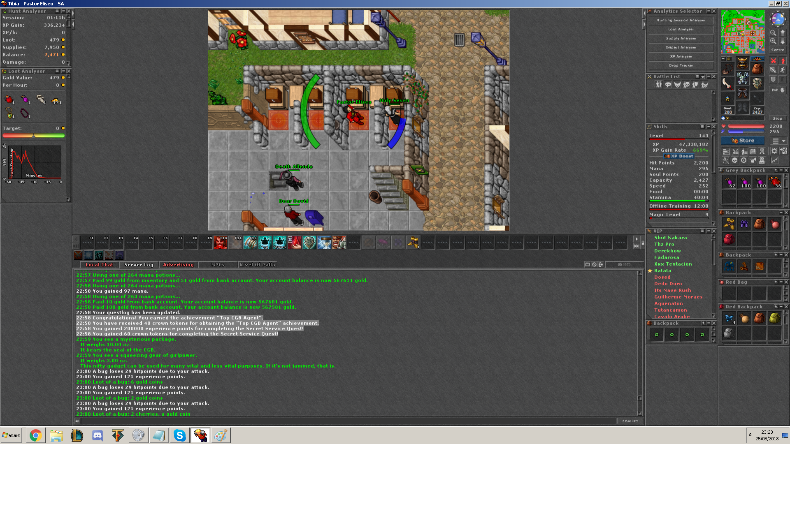The width and height of the screenshot is (790, 532).
Task: Toggle expert mode with the E icon
Action: point(783,79)
